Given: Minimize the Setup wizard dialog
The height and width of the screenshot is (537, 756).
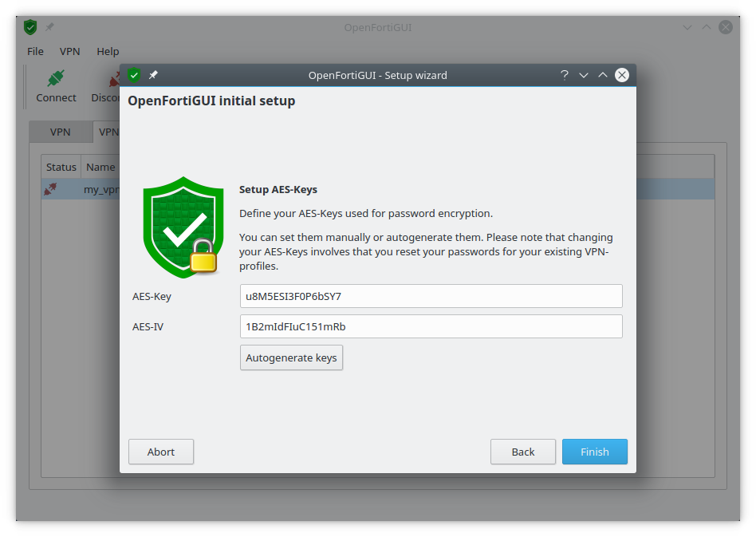Looking at the screenshot, I should pyautogui.click(x=584, y=75).
